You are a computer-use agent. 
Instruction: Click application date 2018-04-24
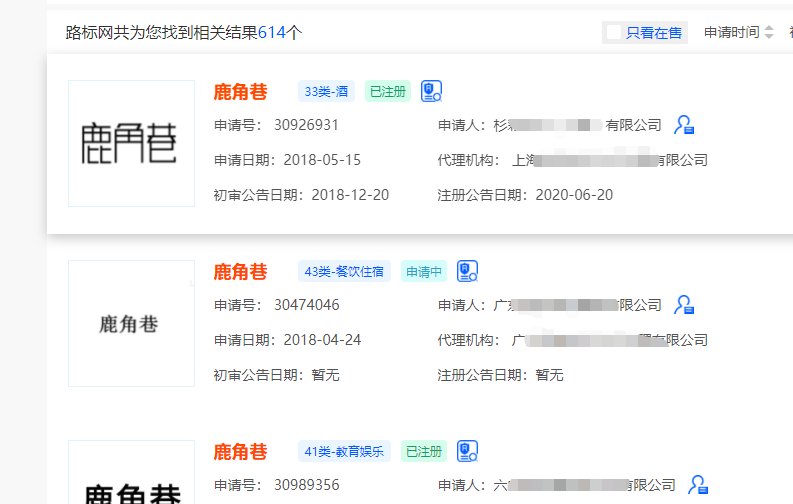tap(322, 340)
